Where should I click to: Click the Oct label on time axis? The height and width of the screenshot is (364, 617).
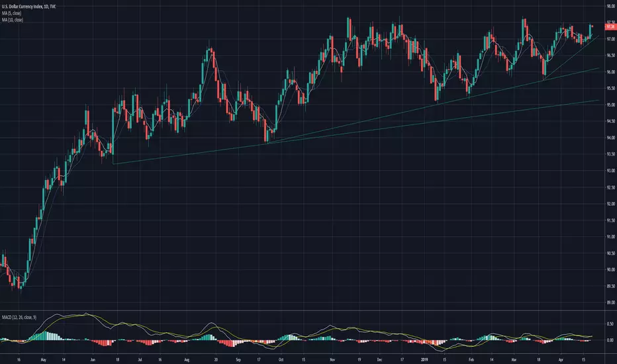click(x=281, y=359)
